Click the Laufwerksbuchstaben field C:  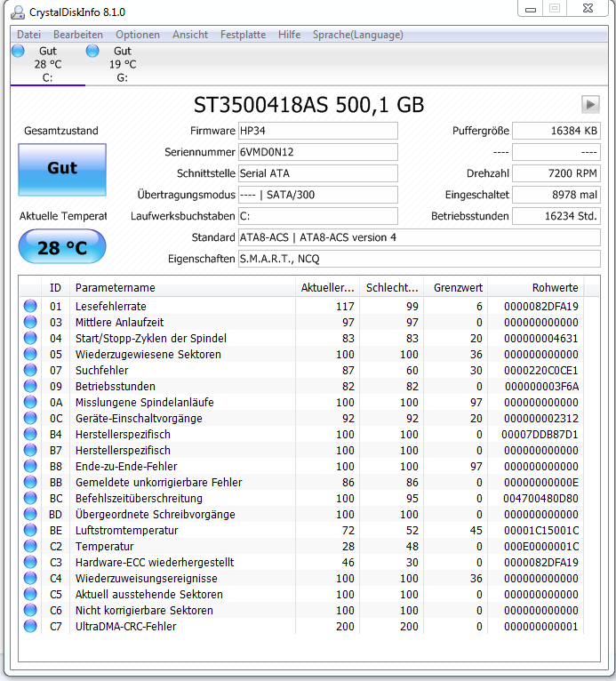pyautogui.click(x=317, y=216)
